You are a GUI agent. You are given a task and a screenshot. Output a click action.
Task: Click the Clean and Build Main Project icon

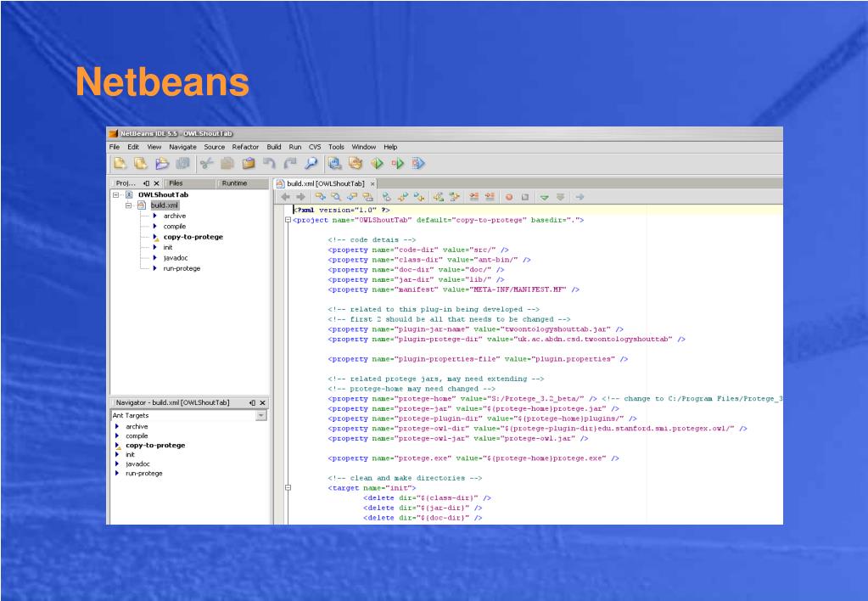(x=356, y=163)
